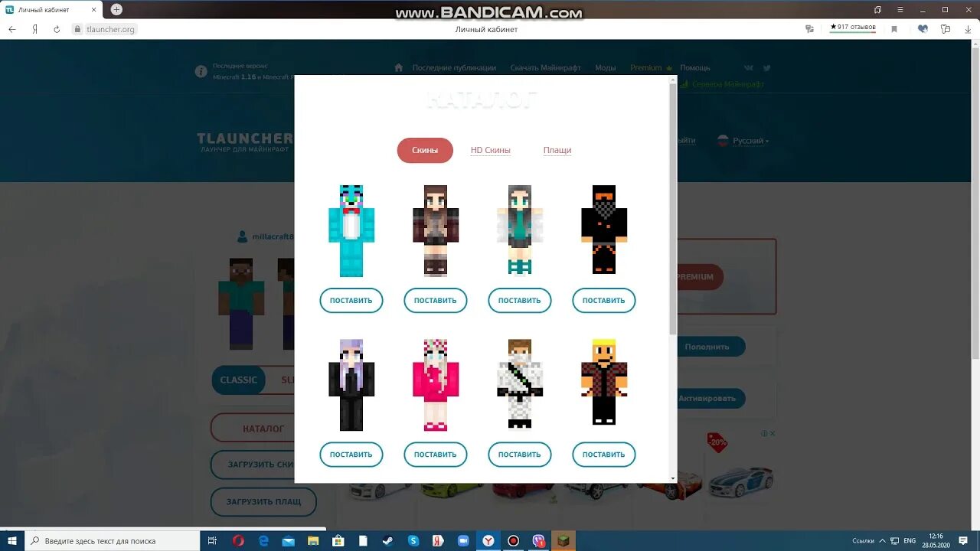Open Viber from the taskbar
980x551 pixels.
(539, 540)
